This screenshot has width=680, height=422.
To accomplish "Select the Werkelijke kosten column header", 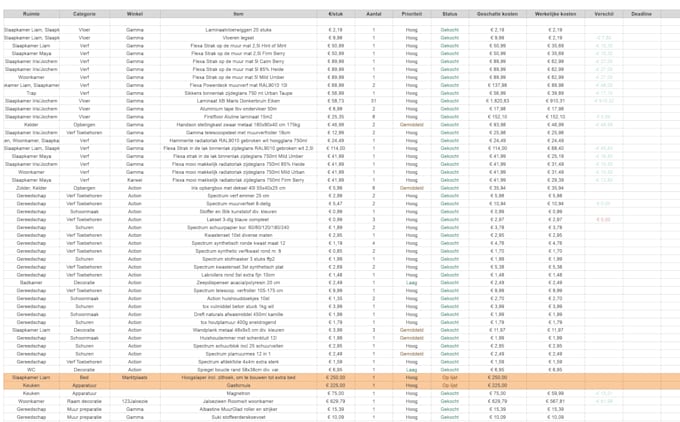I will click(x=555, y=14).
